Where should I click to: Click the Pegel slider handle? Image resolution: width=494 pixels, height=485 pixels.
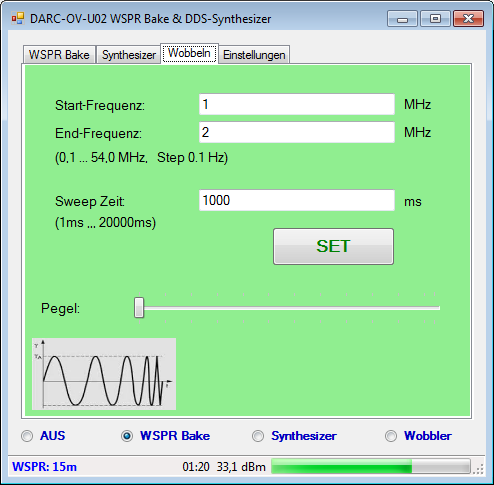pyautogui.click(x=139, y=308)
